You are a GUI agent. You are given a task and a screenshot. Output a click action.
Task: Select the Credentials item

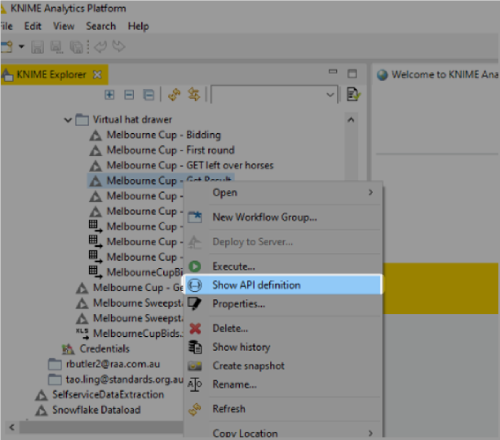click(104, 349)
